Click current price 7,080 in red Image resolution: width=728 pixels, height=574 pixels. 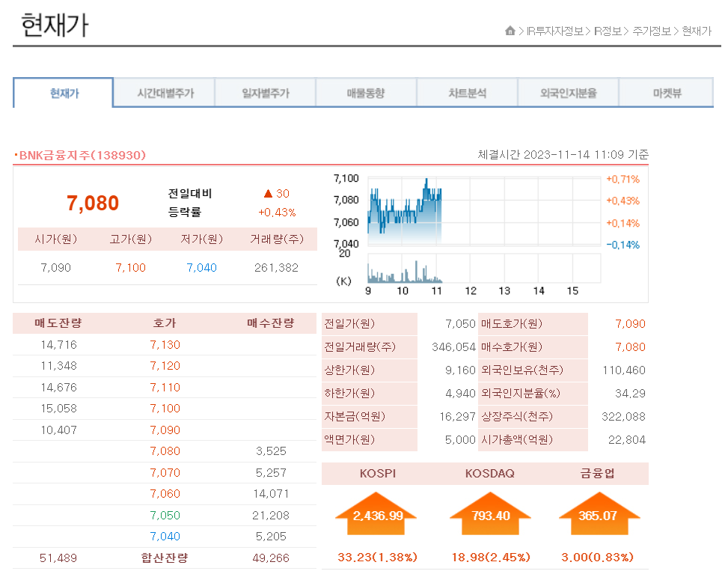(x=93, y=203)
